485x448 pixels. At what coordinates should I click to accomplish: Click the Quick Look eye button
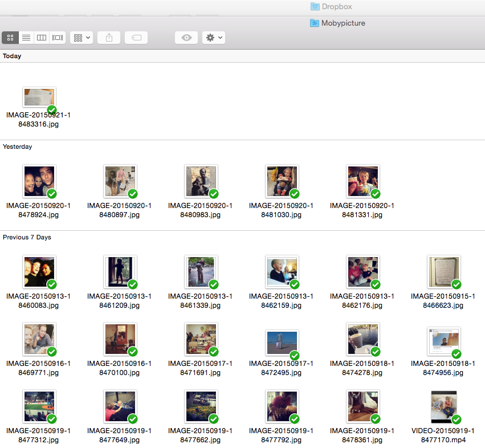pyautogui.click(x=186, y=38)
